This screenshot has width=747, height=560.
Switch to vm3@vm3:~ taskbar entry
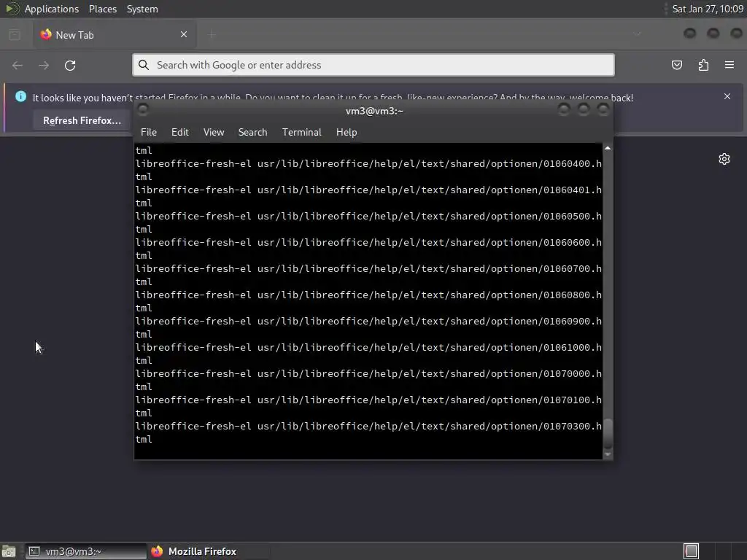(x=86, y=551)
